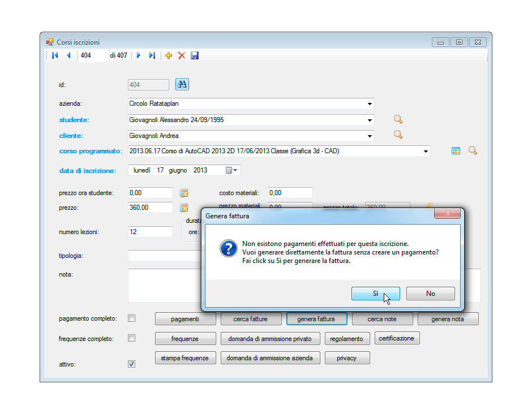Image resolution: width=532 pixels, height=414 pixels.
Task: Click Corsi iscrizioni window title icon
Action: pos(50,42)
